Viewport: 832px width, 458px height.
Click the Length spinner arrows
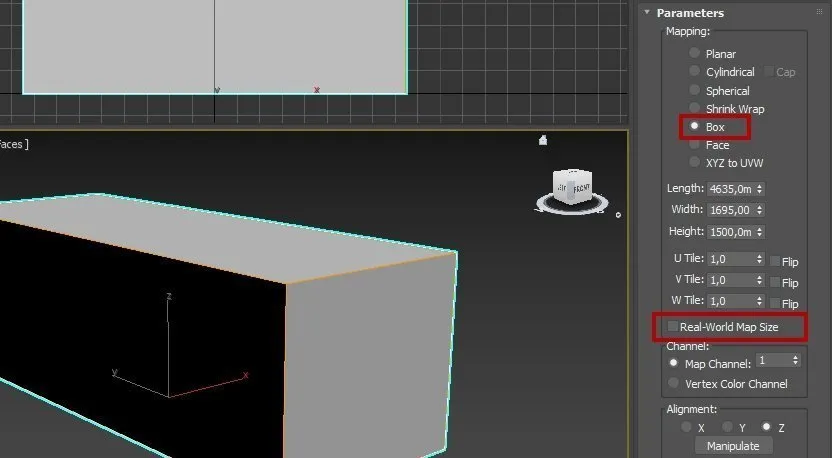[x=761, y=188]
